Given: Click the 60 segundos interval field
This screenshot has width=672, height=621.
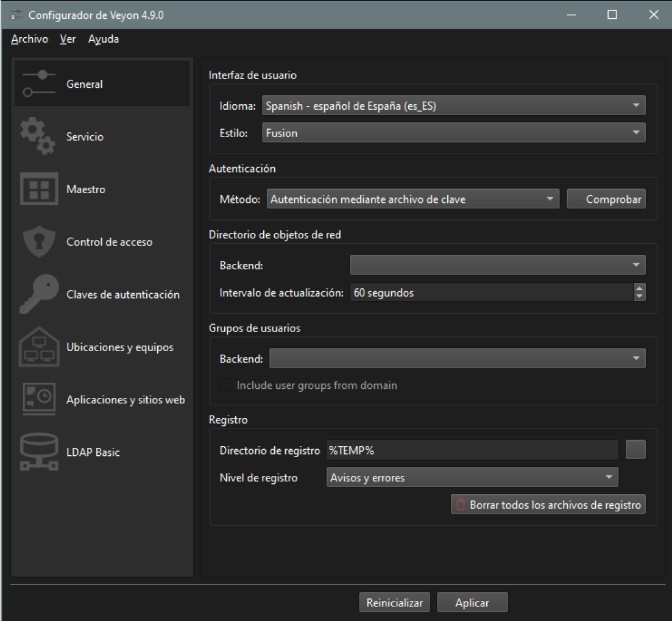Looking at the screenshot, I should click(x=492, y=293).
